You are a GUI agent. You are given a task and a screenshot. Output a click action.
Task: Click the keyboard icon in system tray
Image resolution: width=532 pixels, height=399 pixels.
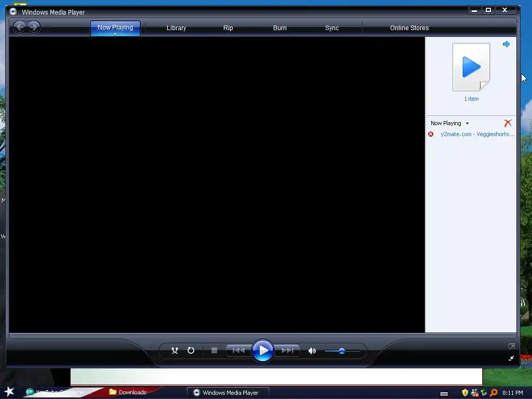444,394
